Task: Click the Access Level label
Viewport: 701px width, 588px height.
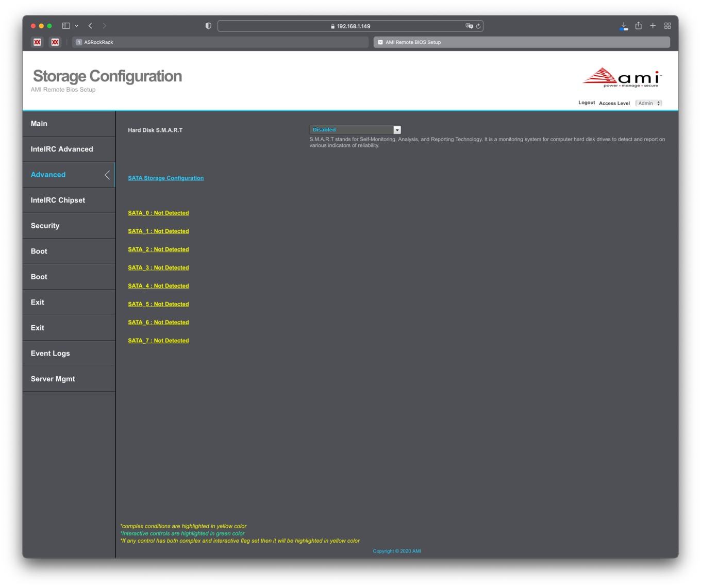Action: [x=614, y=103]
